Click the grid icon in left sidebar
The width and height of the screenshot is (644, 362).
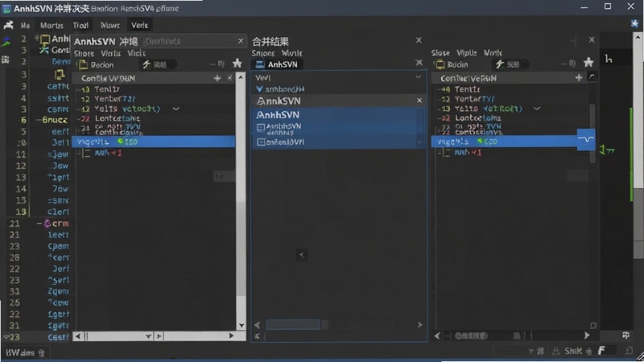point(6,60)
